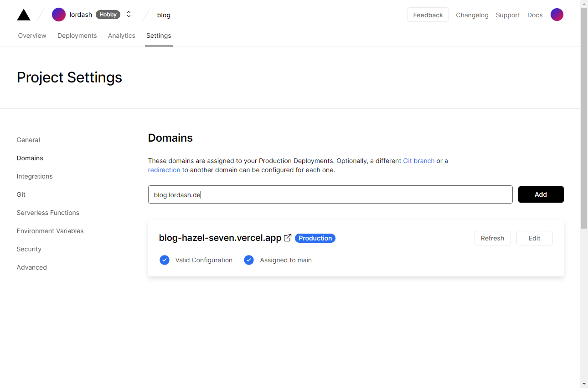588x388 pixels.
Task: Open the Docs link
Action: [535, 15]
